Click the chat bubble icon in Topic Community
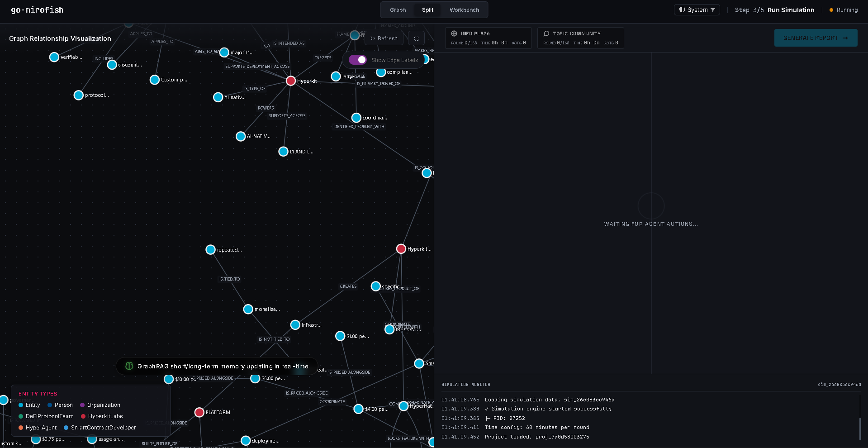 tap(546, 33)
